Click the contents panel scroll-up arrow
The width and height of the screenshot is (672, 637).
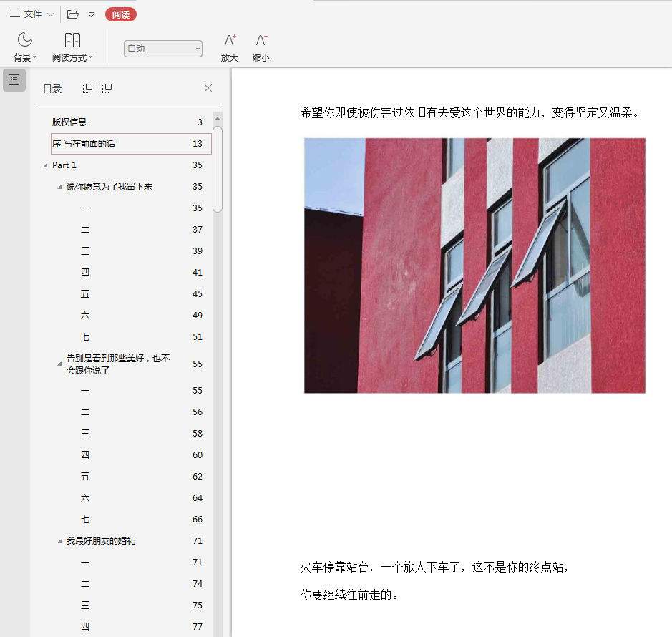tap(218, 119)
